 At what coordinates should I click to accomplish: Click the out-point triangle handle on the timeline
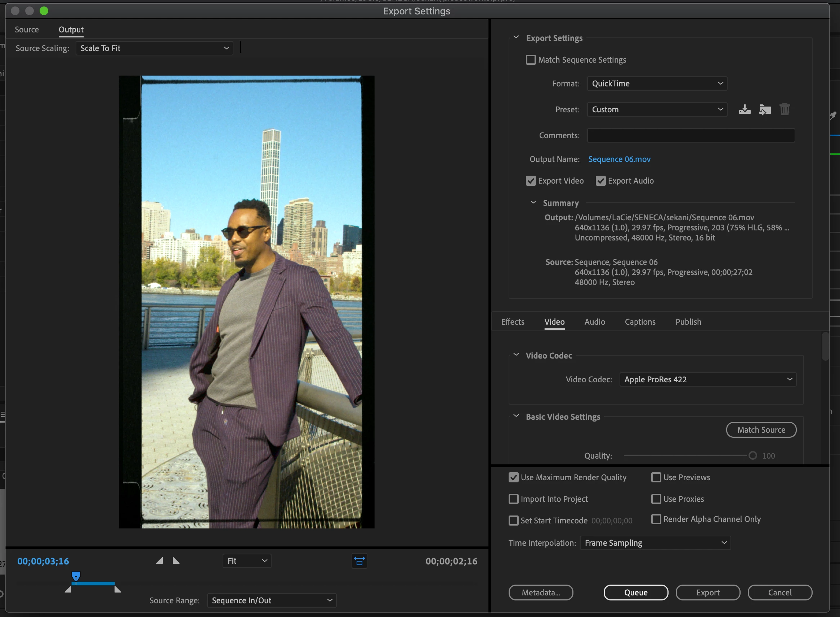pos(117,589)
